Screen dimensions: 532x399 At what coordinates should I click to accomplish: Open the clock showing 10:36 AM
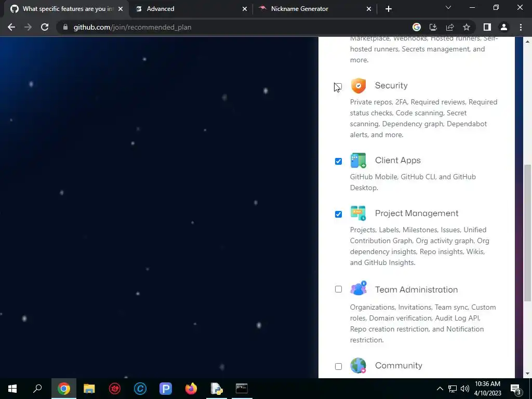(x=487, y=389)
